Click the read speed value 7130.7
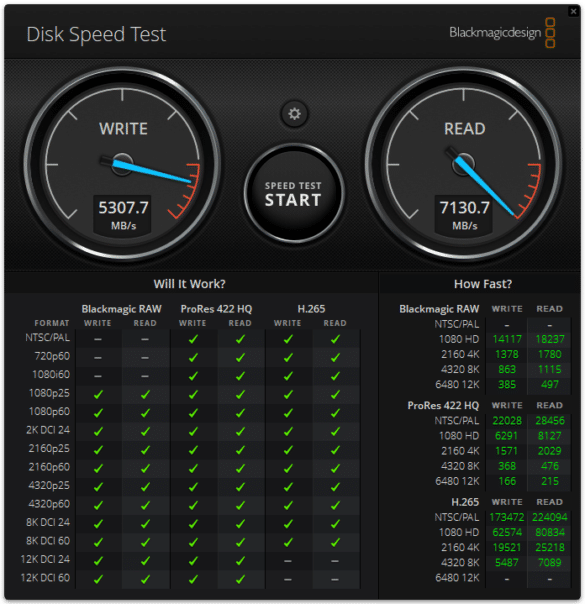This screenshot has height=604, width=585. pyautogui.click(x=464, y=208)
